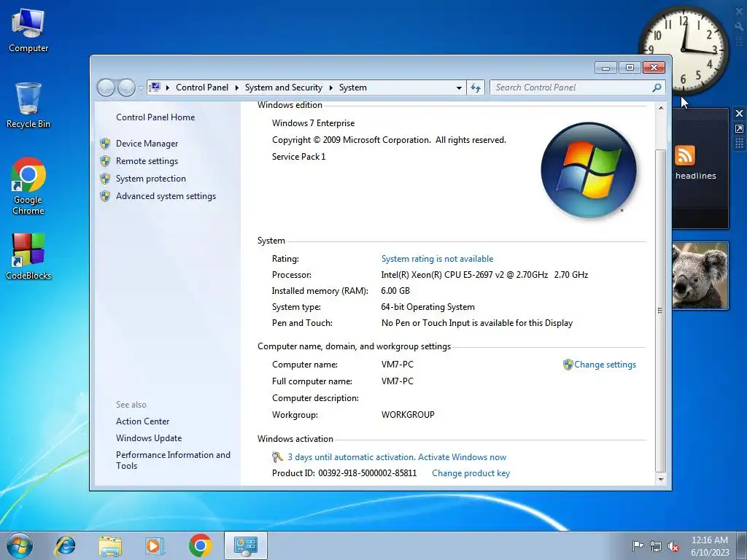747x560 pixels.
Task: Click Activate Windows now link
Action: tap(462, 457)
